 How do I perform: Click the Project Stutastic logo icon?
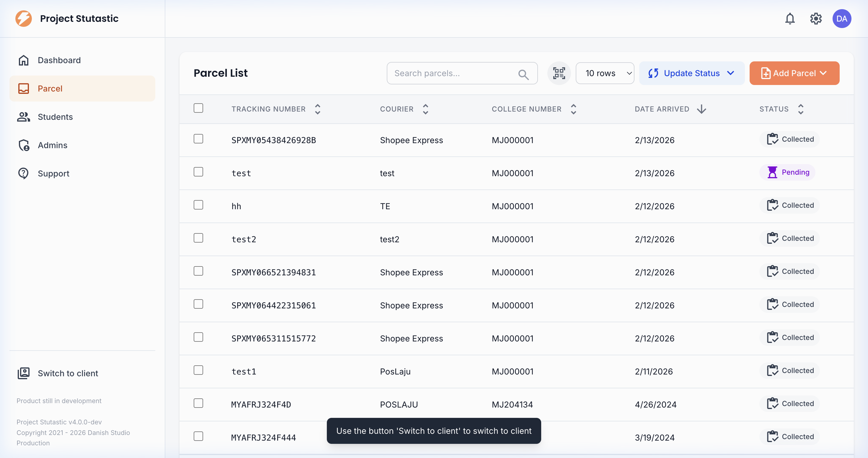point(24,19)
